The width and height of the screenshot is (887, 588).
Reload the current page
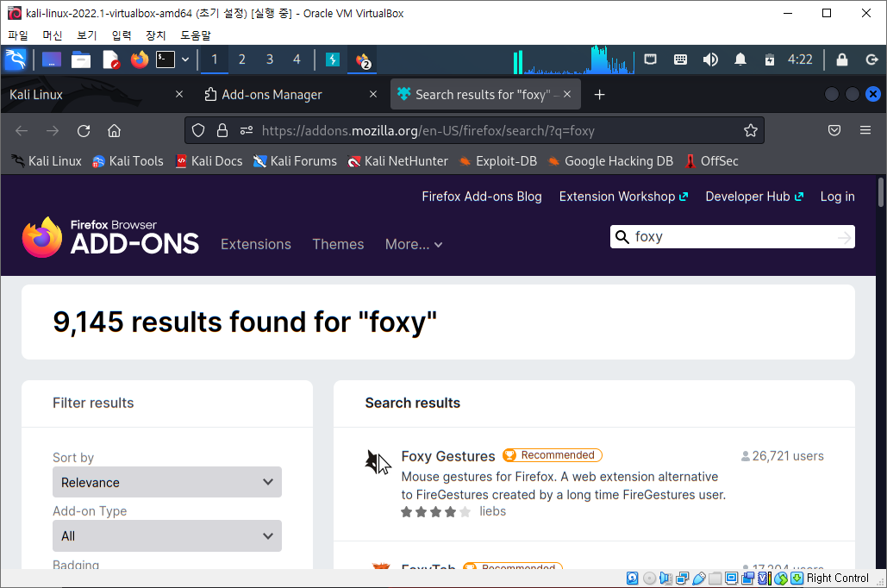(x=84, y=131)
